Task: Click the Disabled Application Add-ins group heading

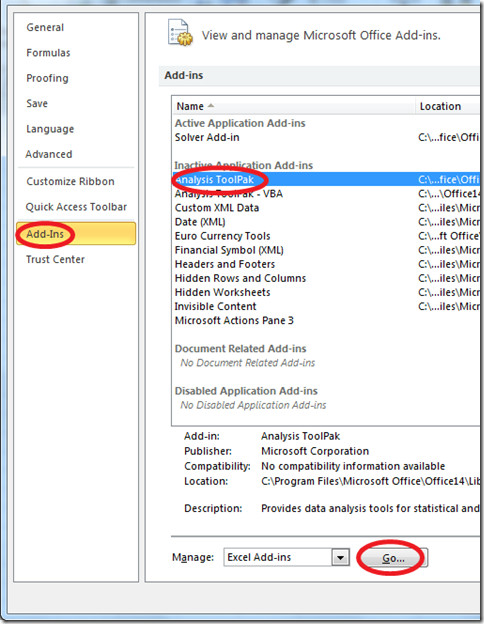Action: coord(246,391)
